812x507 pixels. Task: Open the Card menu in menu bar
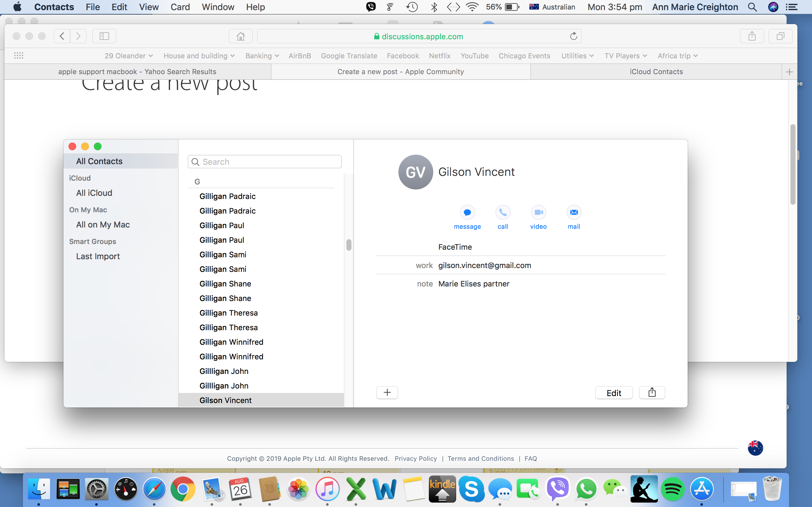180,7
